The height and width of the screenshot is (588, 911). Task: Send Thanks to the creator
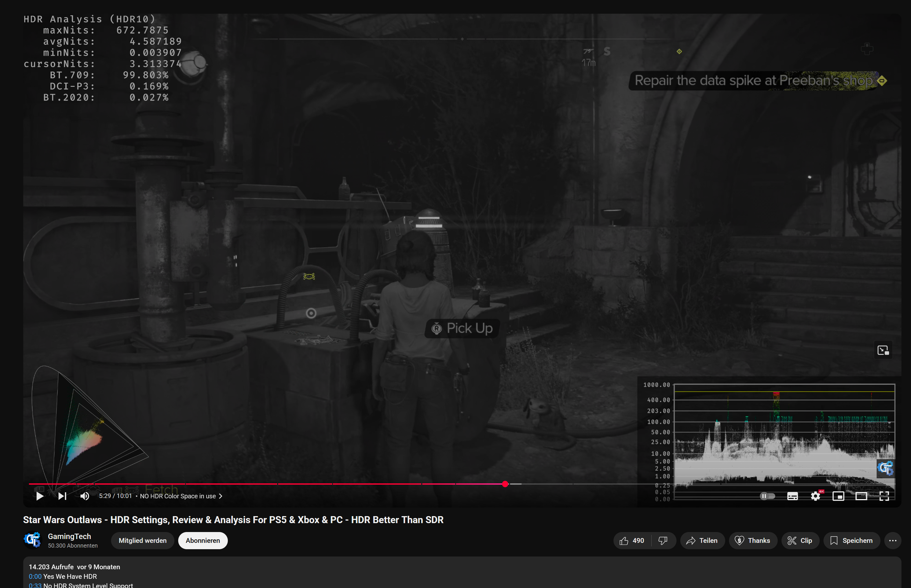click(x=753, y=540)
